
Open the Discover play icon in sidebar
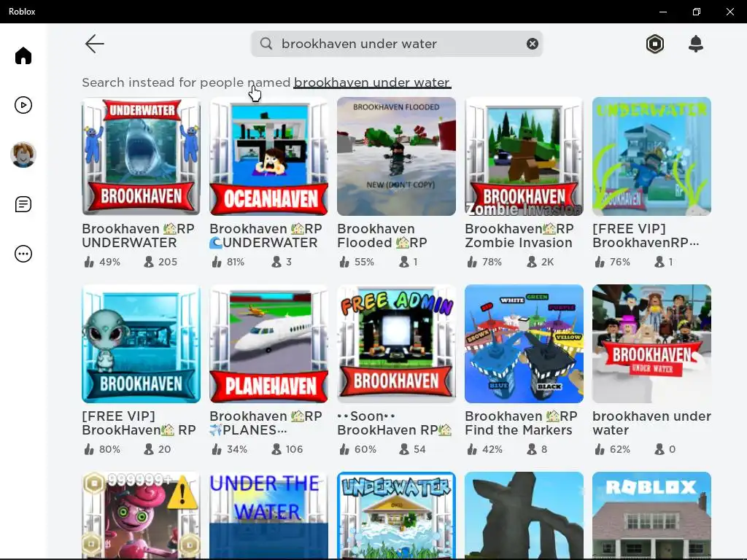[23, 105]
